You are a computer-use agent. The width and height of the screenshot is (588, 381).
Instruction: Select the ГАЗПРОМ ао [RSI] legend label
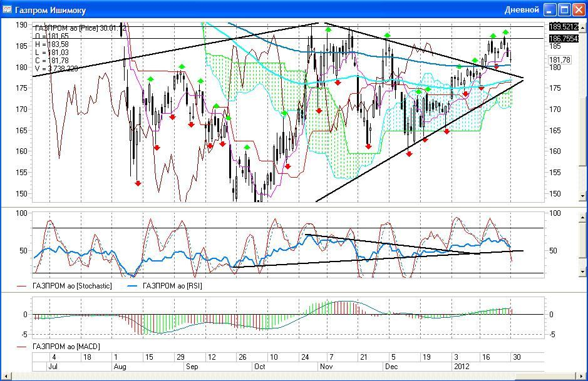[172, 286]
